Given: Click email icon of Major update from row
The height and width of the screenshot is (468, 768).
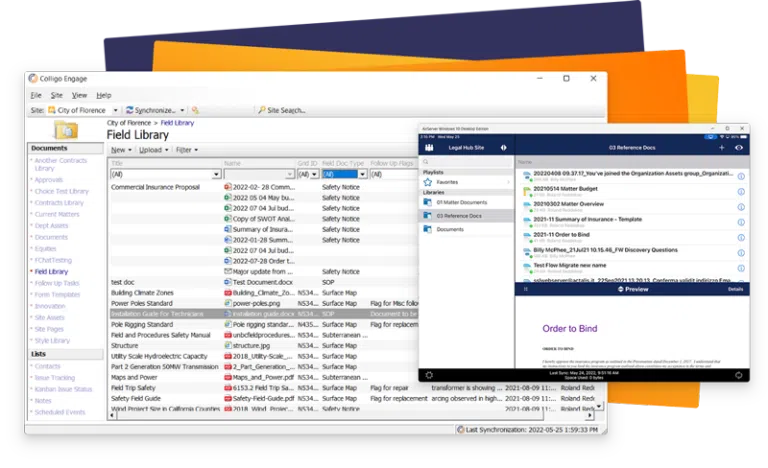Looking at the screenshot, I should pyautogui.click(x=228, y=271).
